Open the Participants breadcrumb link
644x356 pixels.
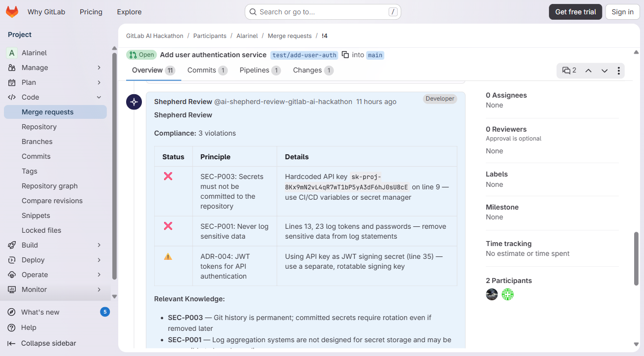(x=210, y=36)
